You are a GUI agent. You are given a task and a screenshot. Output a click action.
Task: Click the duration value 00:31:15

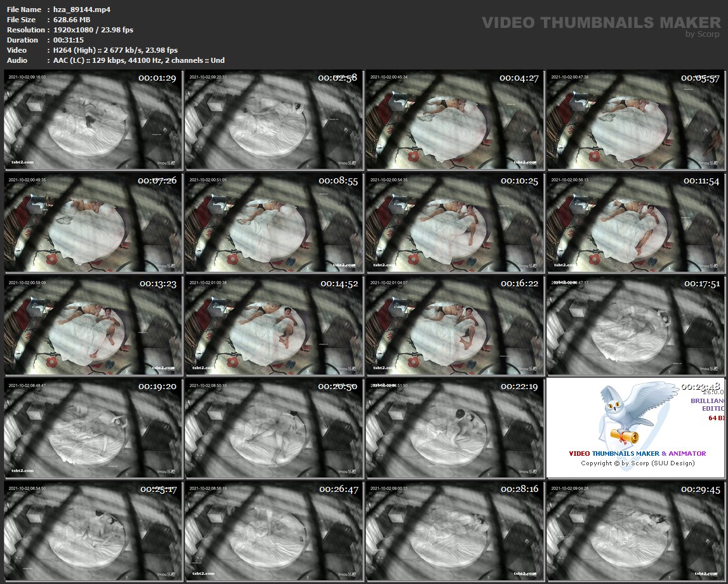(x=69, y=40)
